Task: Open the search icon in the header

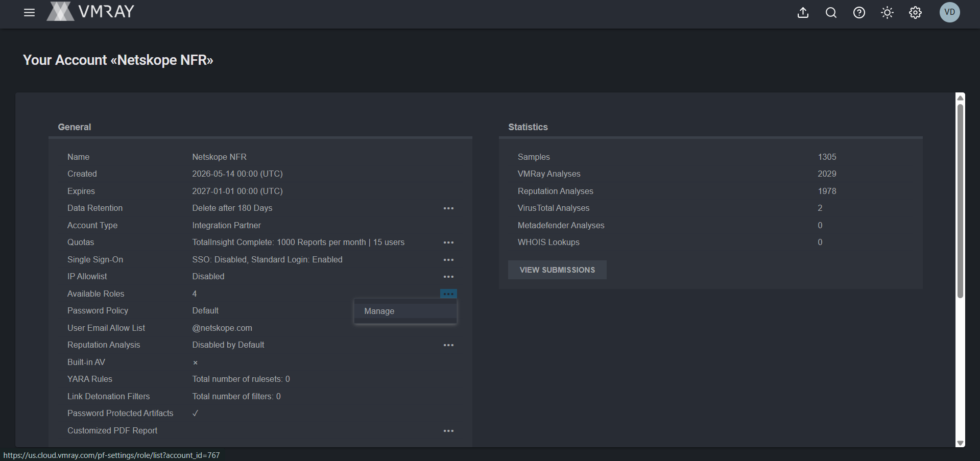Action: point(831,12)
